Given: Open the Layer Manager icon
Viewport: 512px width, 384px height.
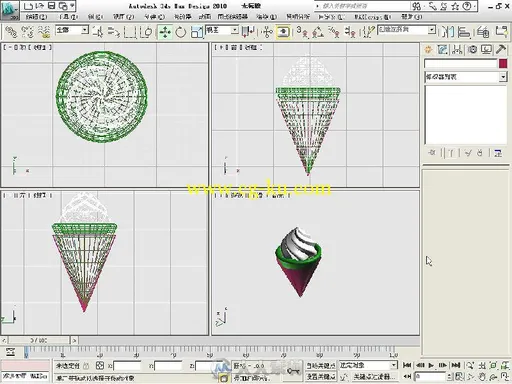Looking at the screenshot, I should click(483, 32).
